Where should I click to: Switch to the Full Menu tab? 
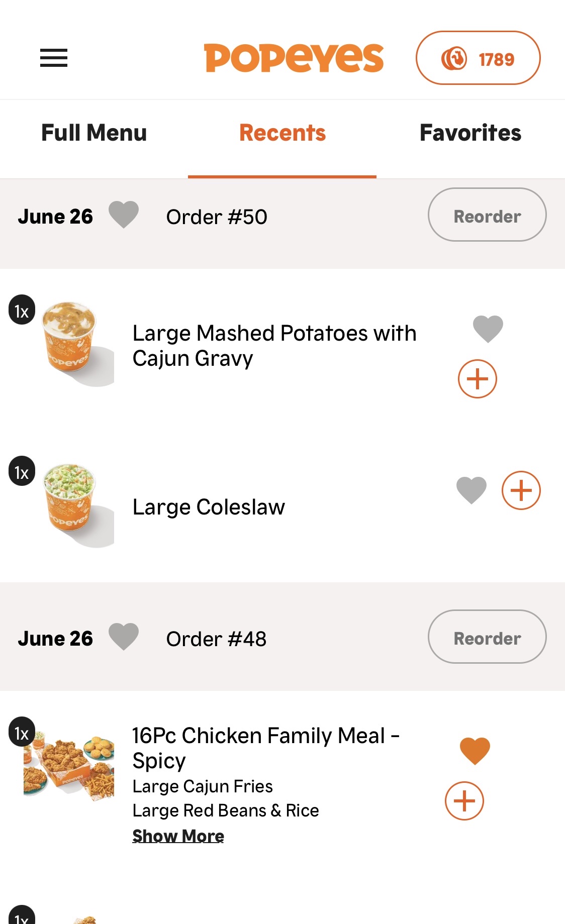pos(94,133)
